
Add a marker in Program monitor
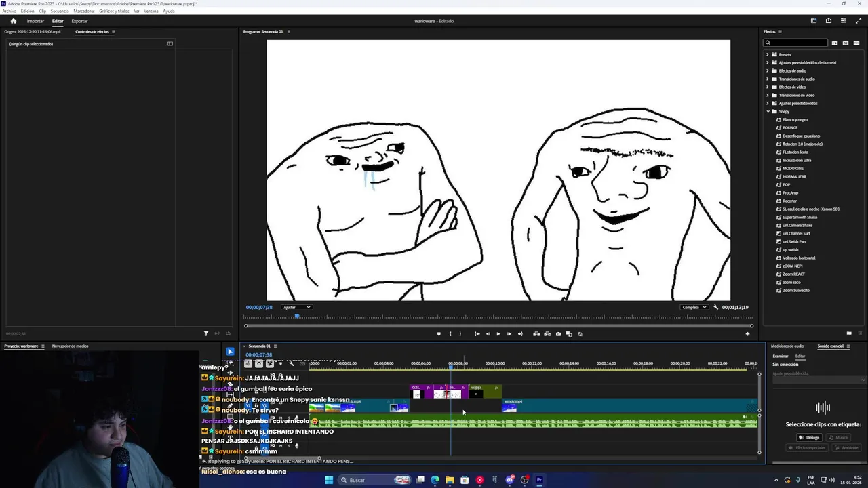439,333
